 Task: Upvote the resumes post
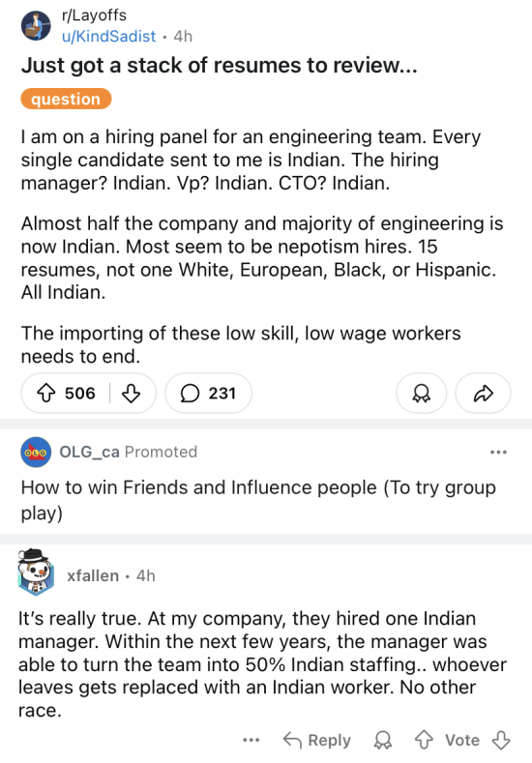[x=46, y=393]
